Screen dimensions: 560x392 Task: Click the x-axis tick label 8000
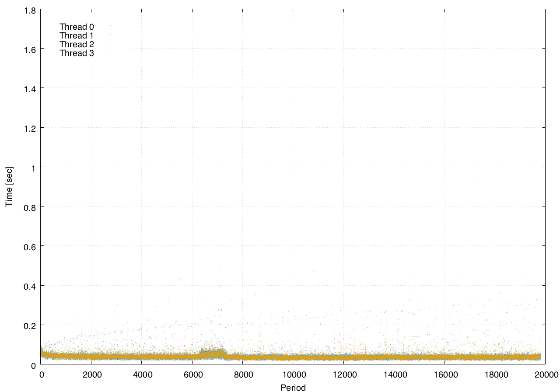coord(243,375)
